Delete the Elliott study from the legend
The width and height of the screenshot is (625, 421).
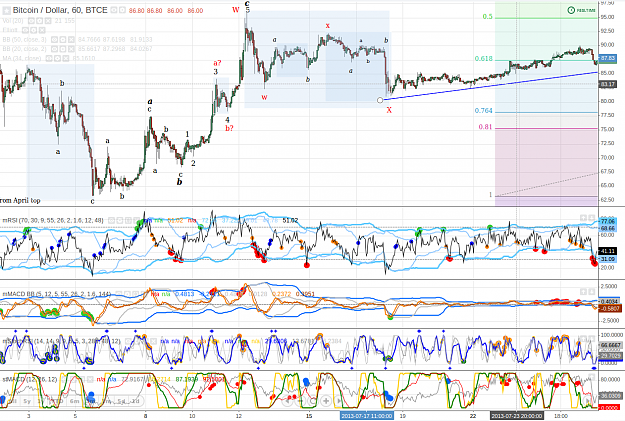(42, 30)
